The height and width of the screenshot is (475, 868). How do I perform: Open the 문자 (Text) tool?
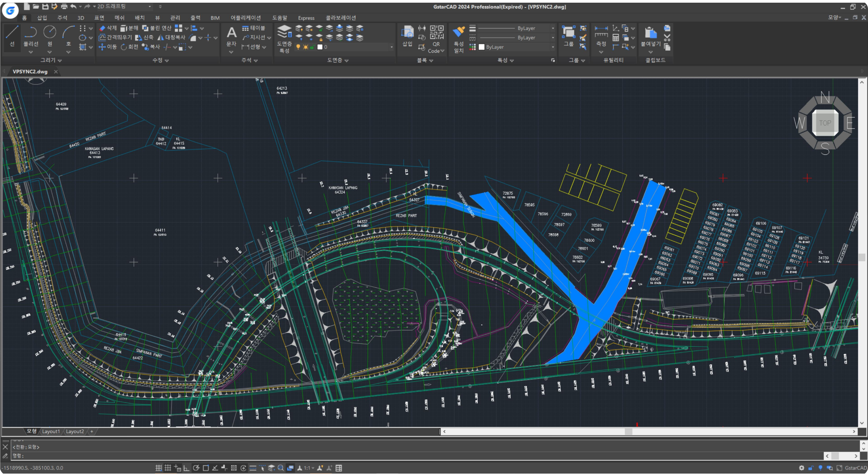231,36
